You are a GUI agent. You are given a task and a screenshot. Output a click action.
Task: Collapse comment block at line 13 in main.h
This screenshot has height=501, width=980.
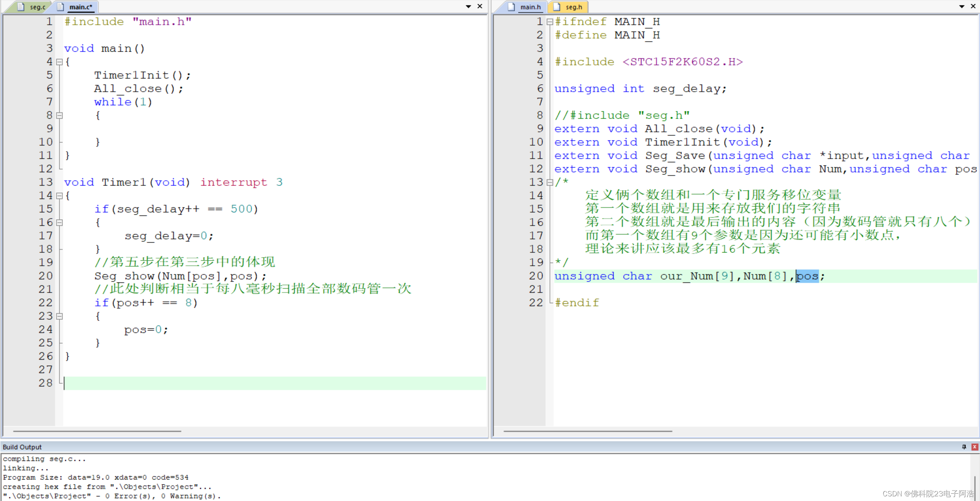550,182
